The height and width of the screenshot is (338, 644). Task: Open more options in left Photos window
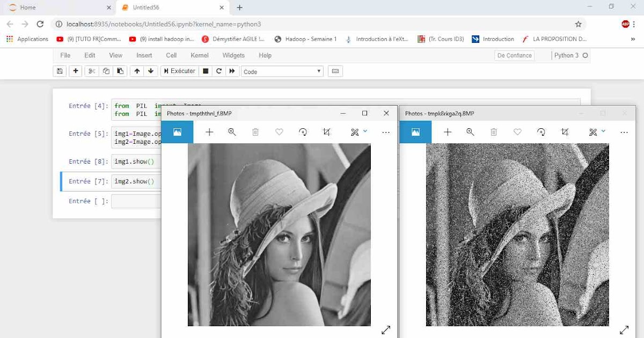(386, 132)
